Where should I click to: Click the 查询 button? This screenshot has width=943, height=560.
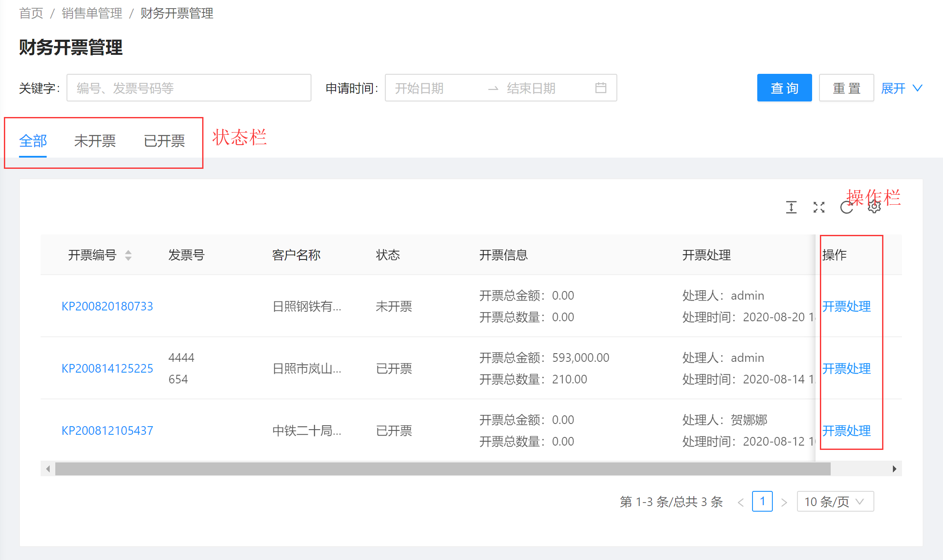pyautogui.click(x=784, y=88)
